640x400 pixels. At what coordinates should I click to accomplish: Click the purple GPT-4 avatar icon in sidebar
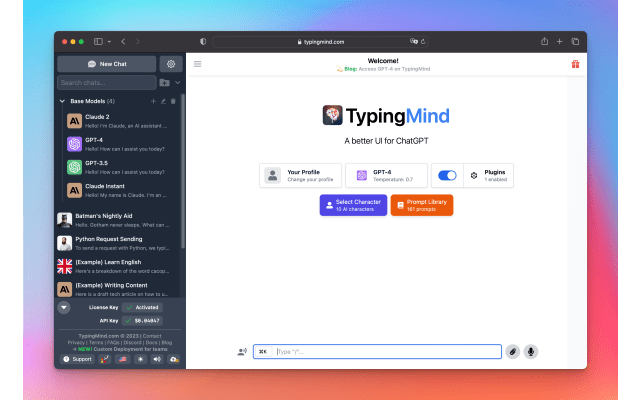click(x=74, y=144)
